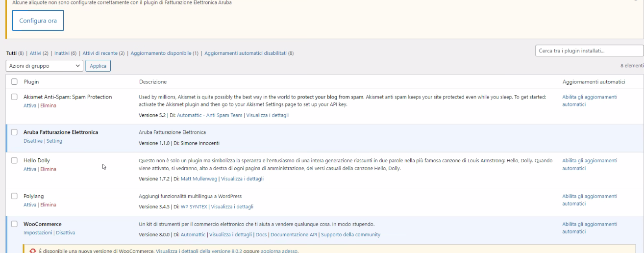This screenshot has height=253, width=644.
Task: Check the Hello Dolly plugin checkbox
Action: [x=14, y=160]
